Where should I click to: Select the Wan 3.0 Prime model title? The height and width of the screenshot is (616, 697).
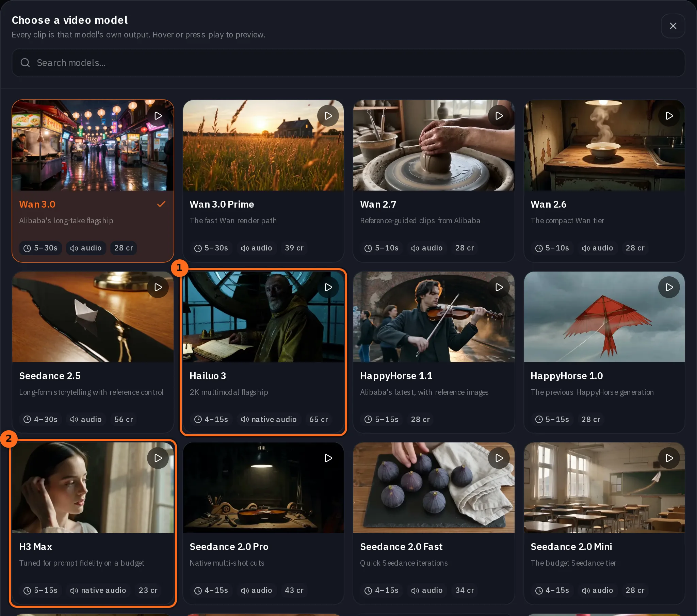point(222,204)
